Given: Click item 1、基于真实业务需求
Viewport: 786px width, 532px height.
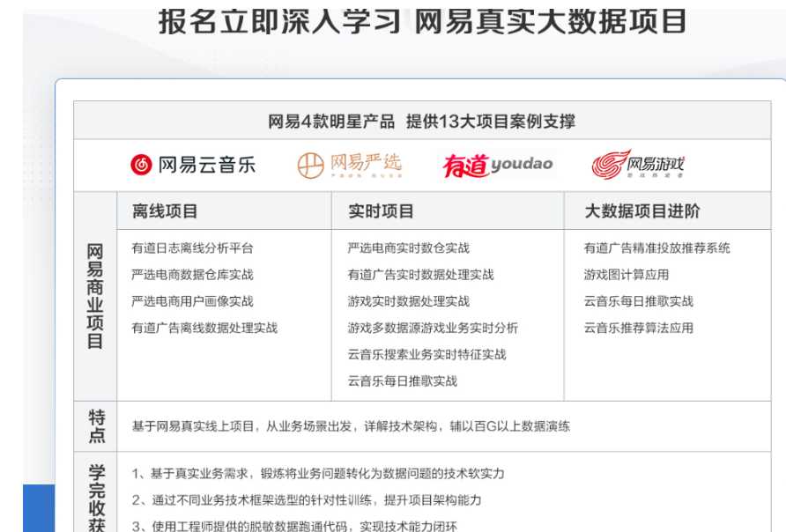Looking at the screenshot, I should tap(318, 473).
